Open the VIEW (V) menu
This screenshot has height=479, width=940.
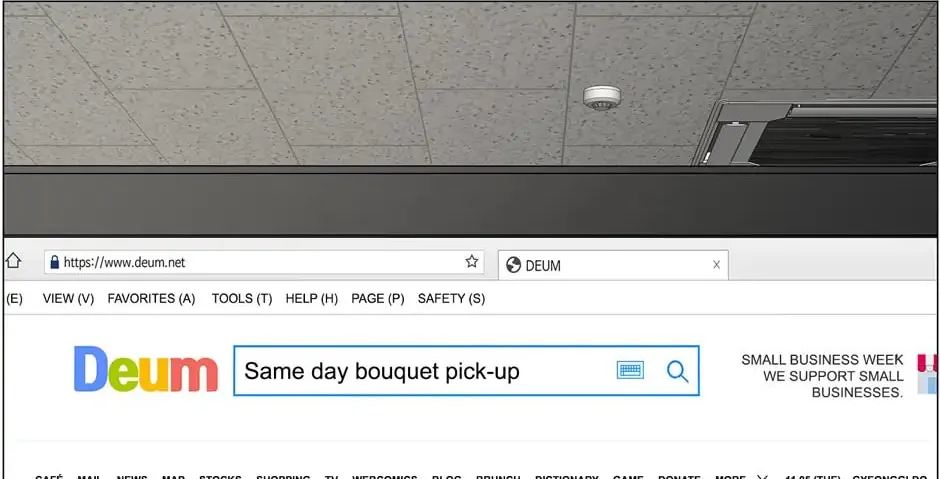(68, 299)
